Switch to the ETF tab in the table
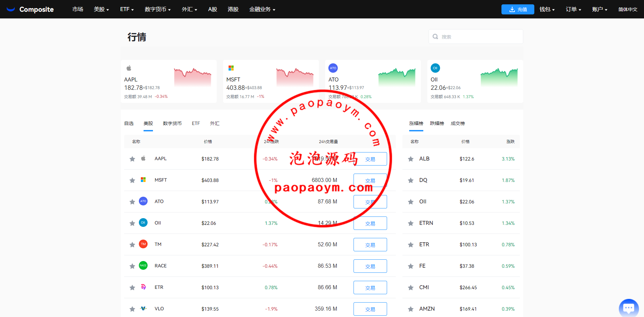This screenshot has width=644, height=317. [x=196, y=124]
